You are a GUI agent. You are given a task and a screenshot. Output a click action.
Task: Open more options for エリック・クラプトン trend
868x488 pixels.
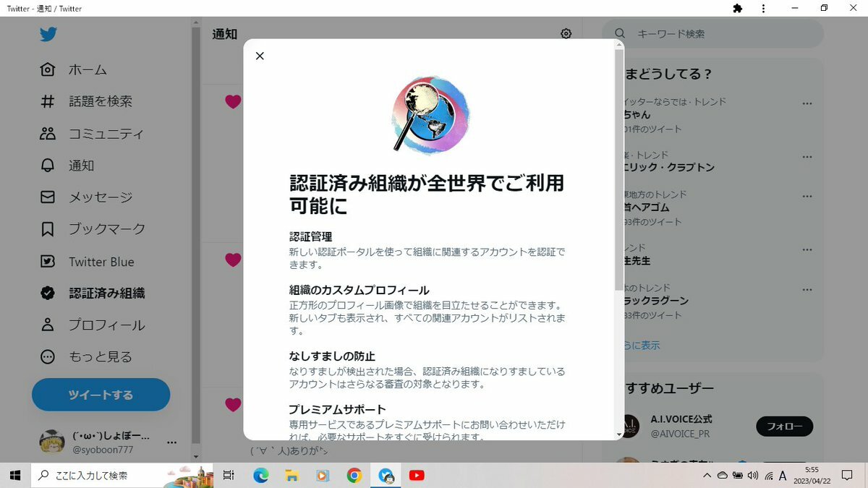(x=807, y=156)
